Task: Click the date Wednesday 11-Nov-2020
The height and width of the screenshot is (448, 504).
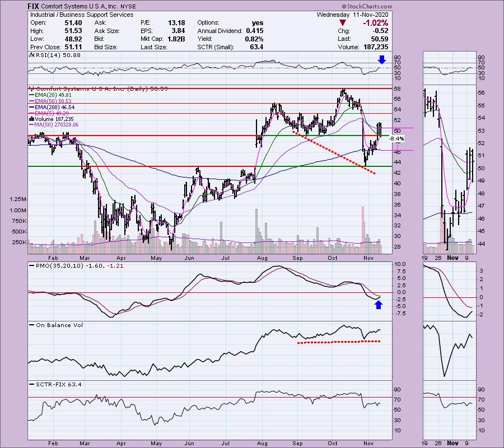Action: tap(352, 15)
